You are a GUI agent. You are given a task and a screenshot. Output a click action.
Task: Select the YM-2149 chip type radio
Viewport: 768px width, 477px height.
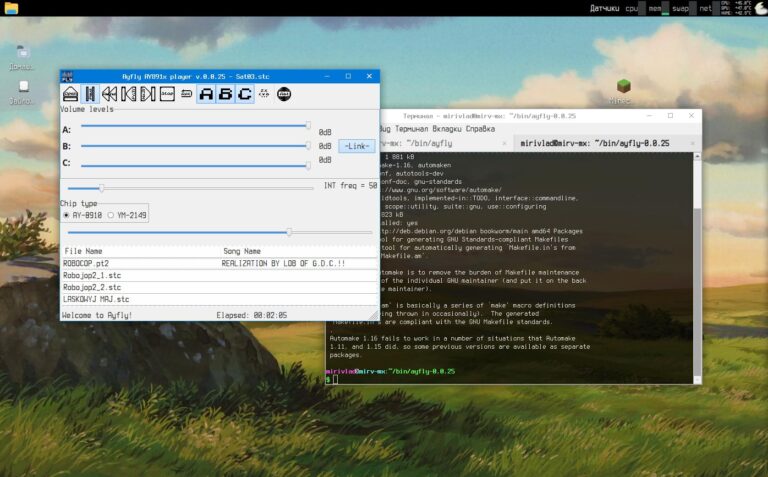111,215
